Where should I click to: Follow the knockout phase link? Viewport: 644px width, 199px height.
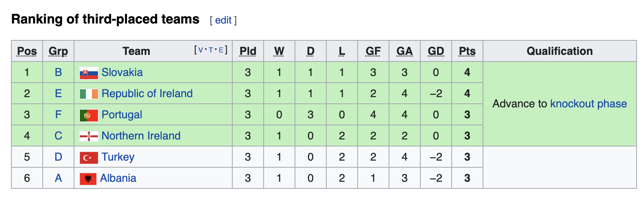588,104
